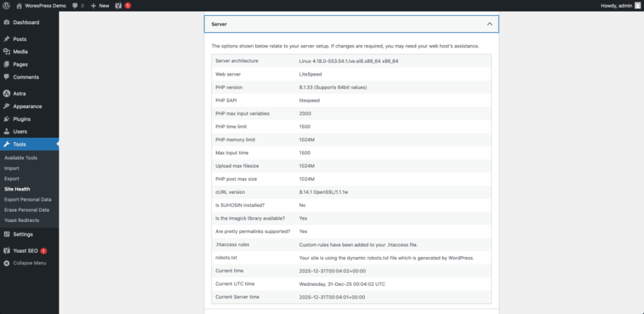Open the Settings menu
Screen dimensions: 644x314
tap(29, 234)
